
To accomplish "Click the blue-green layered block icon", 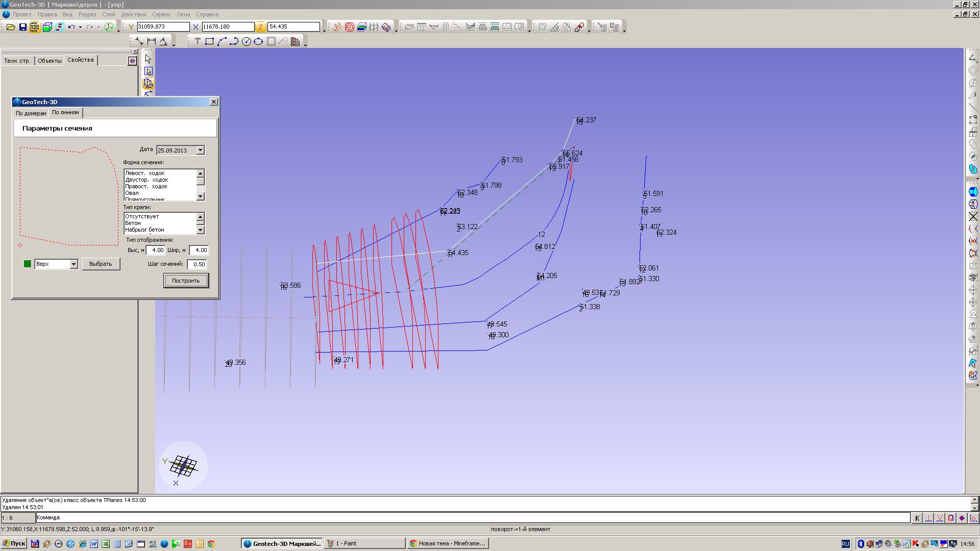I will (x=362, y=27).
